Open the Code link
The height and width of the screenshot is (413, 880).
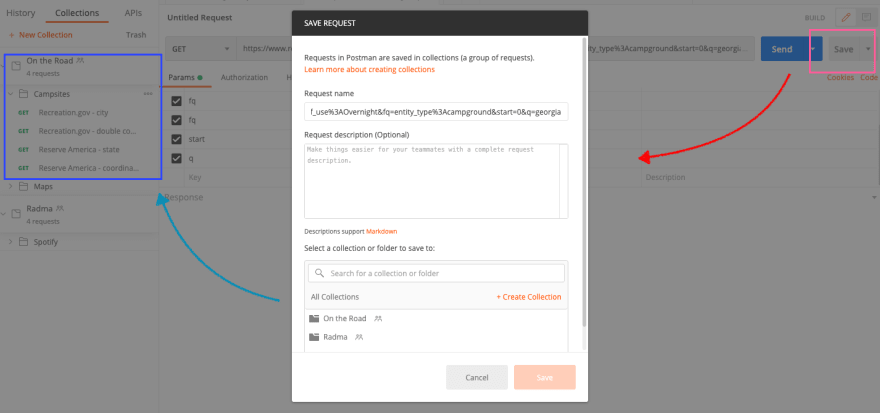(869, 77)
